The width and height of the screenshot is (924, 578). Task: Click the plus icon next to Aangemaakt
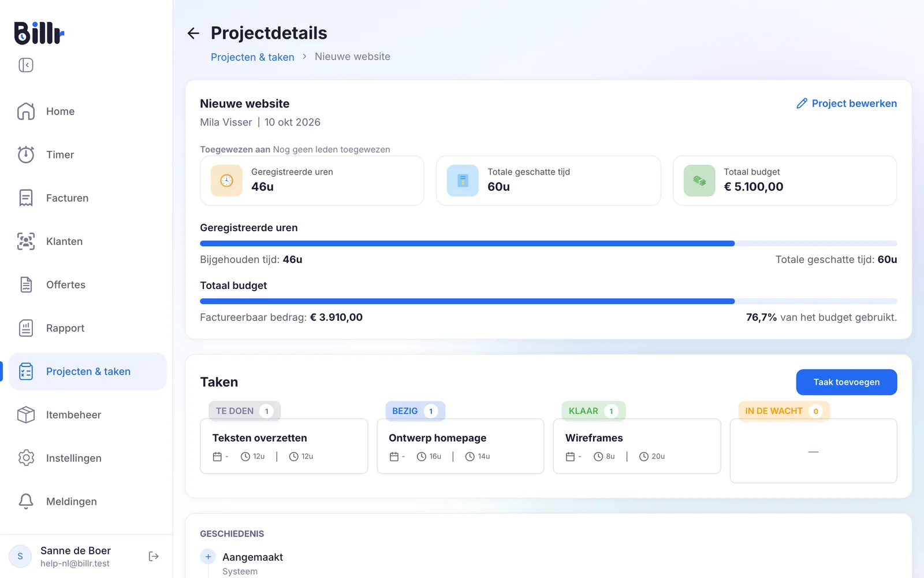208,557
